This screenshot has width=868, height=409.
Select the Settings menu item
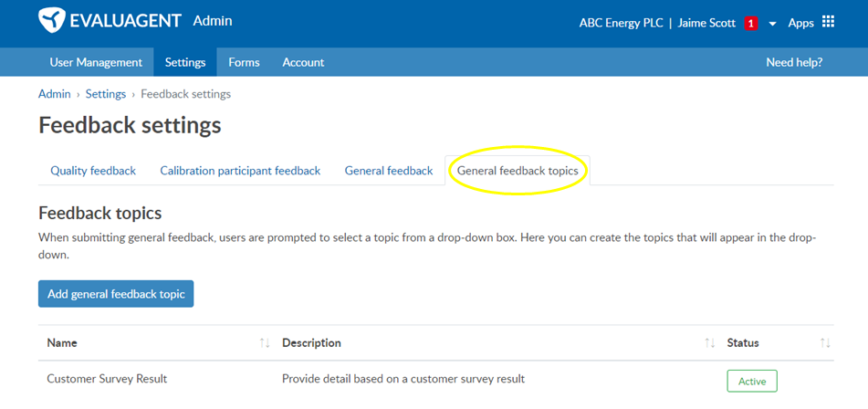point(185,62)
